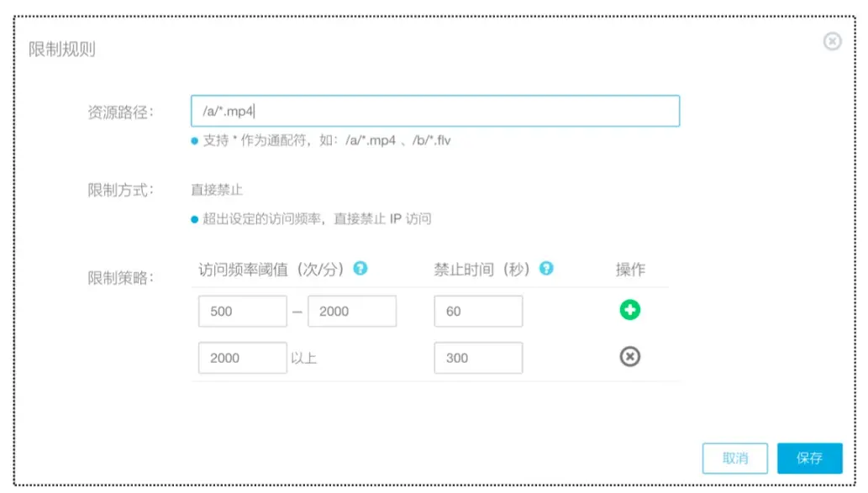Click the 取消 button to cancel
This screenshot has height=493, width=868.
click(734, 458)
